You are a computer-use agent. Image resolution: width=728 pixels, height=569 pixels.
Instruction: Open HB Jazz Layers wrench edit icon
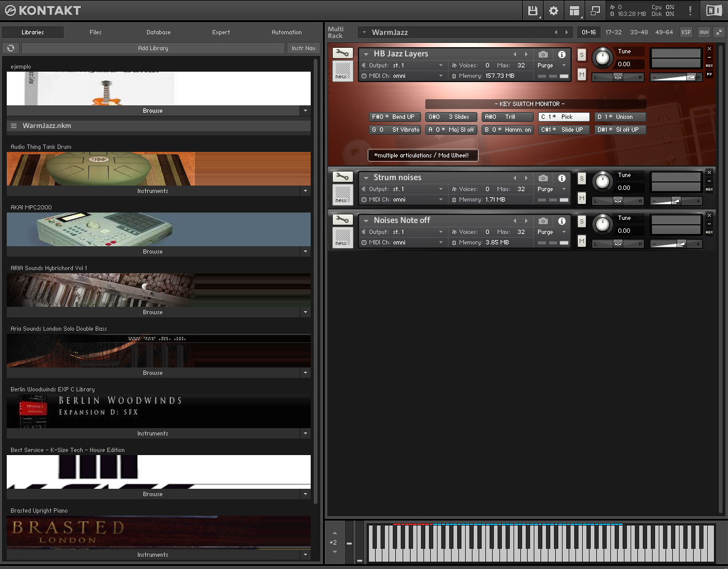pyautogui.click(x=343, y=53)
